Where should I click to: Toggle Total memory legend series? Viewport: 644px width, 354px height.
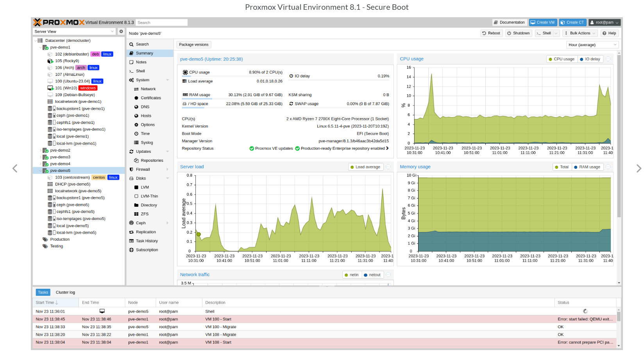562,167
